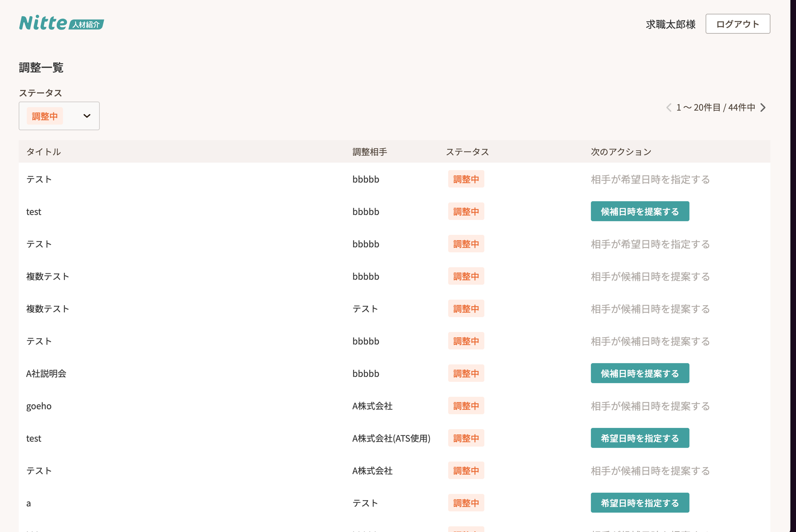Viewport: 796px width, 532px height.
Task: Go to previous page with left chevron
Action: [669, 108]
